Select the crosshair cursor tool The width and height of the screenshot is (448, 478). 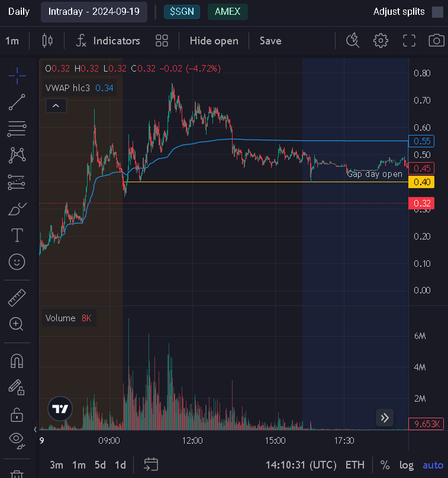(17, 76)
